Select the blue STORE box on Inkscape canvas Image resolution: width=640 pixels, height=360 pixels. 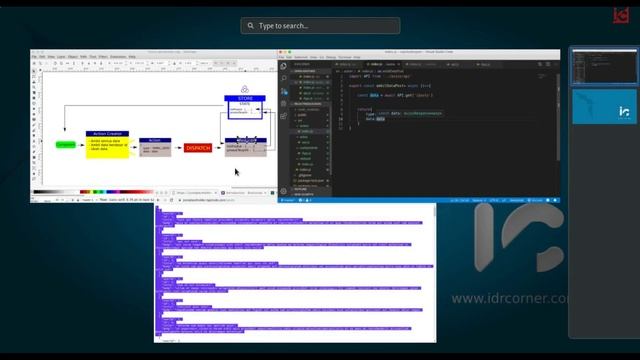245,107
